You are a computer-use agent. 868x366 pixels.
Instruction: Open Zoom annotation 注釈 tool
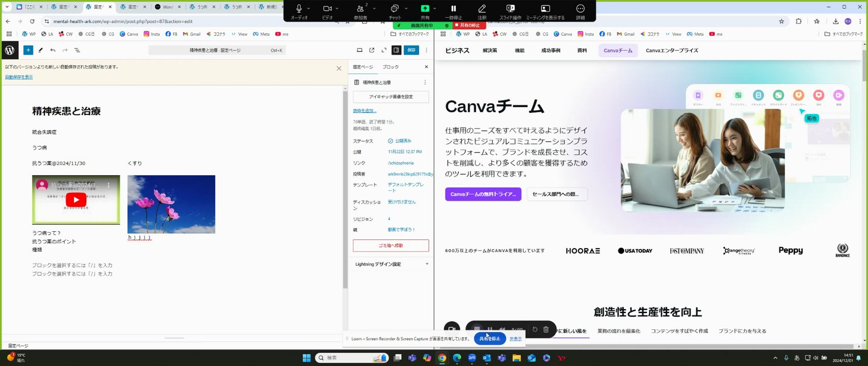click(482, 11)
